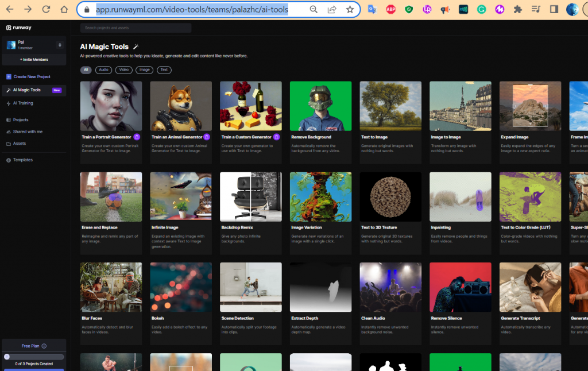Focus the Search projects and assets field
Image resolution: width=588 pixels, height=371 pixels.
point(136,28)
